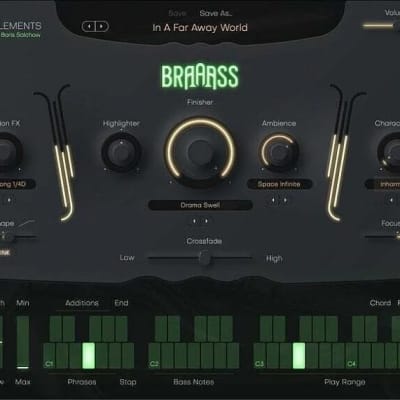Click the C#1 black key
Screen dimensions: 400x400
[55, 329]
